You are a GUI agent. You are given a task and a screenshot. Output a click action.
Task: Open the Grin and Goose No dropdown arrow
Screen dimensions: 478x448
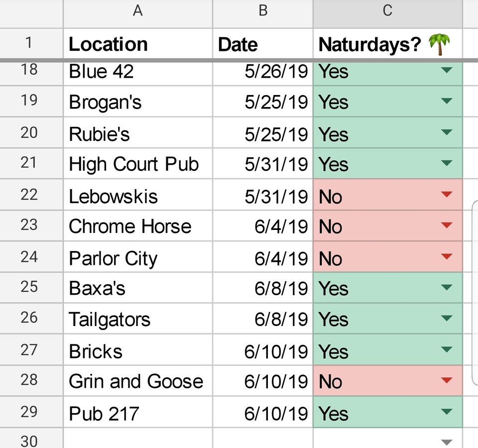[447, 380]
